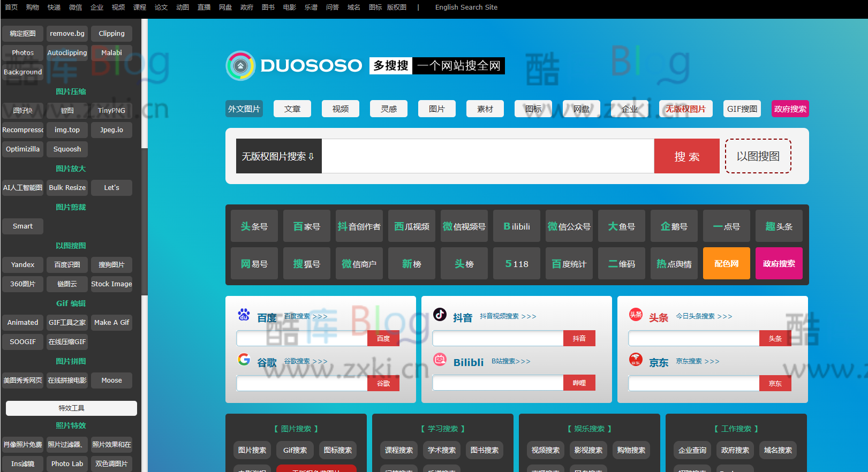Select the 外文图片 tab
868x472 pixels.
click(244, 109)
